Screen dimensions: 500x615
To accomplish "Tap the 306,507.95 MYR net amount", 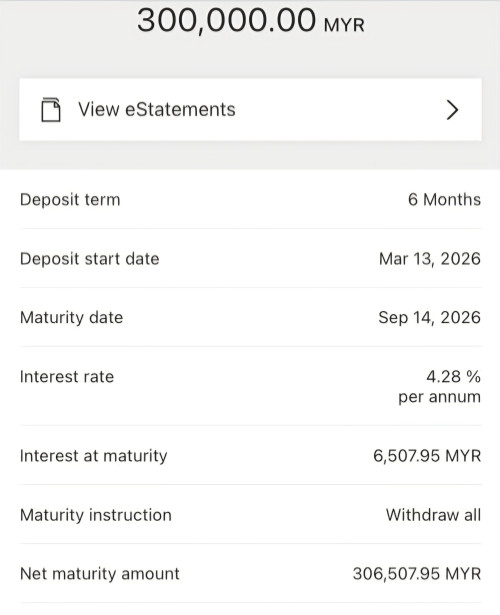I will (417, 574).
